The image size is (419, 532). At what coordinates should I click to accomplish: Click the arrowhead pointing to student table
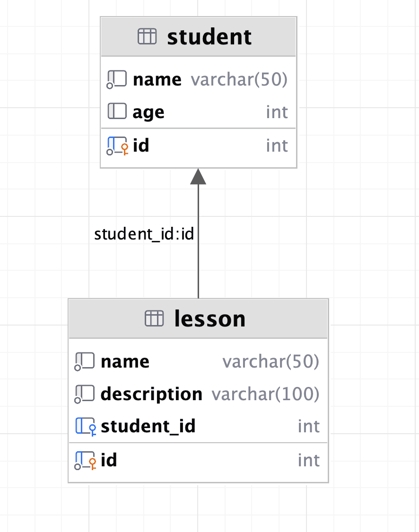pos(198,176)
